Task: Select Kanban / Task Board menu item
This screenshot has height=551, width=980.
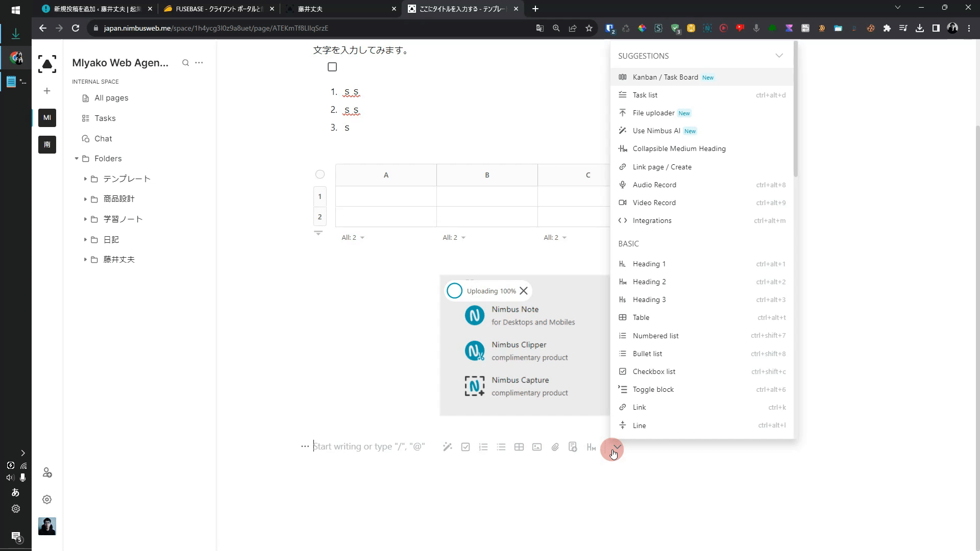Action: tap(665, 77)
